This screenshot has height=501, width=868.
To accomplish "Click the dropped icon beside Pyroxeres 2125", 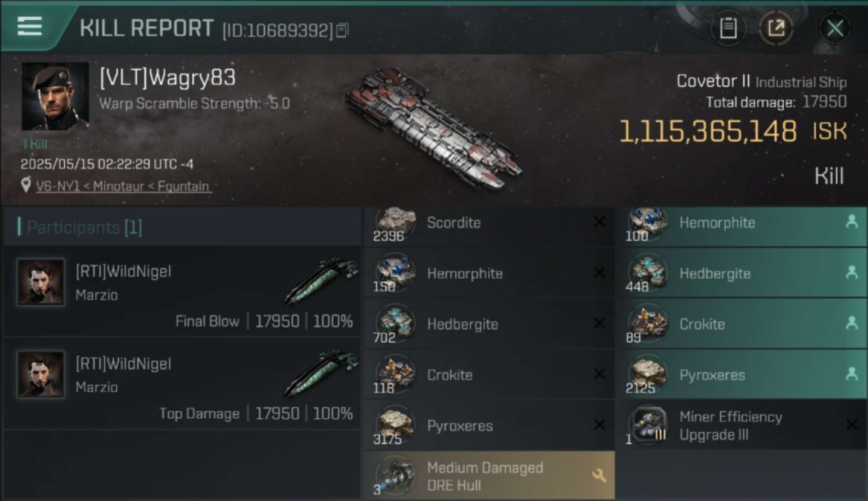I will pos(851,374).
